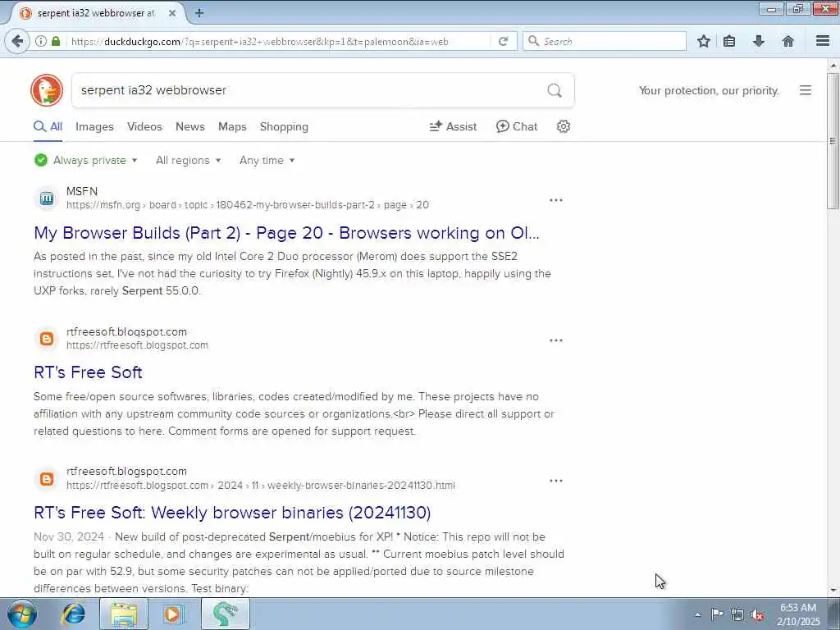Click the msfn.org breadcrumb URL
Screen dimensions: 840x630
coord(248,204)
